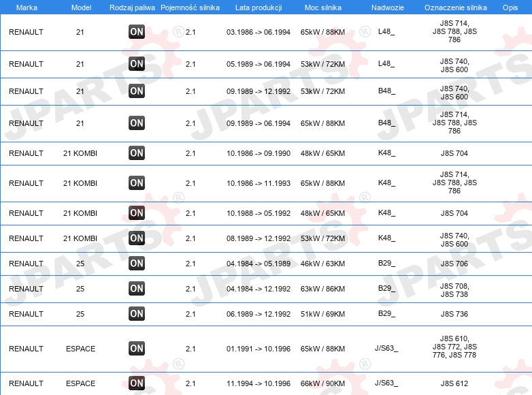
Task: Click the date cell 10.1986 -> 11.1993
Action: 259,183
